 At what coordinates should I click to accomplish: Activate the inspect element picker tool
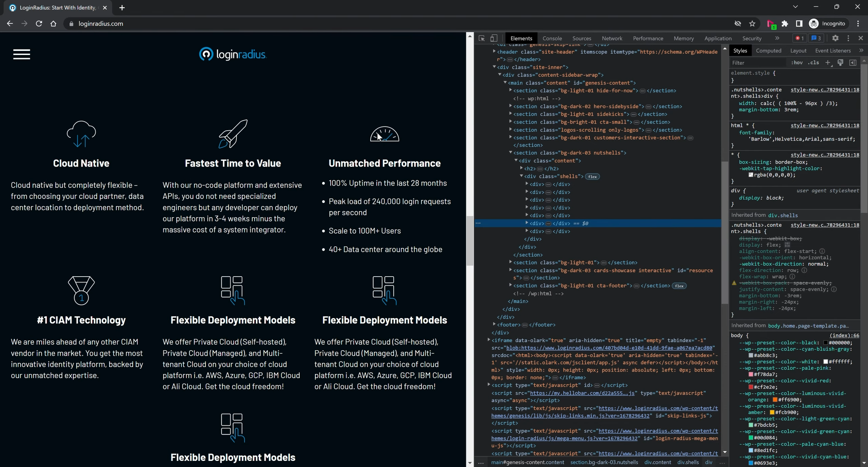point(481,38)
